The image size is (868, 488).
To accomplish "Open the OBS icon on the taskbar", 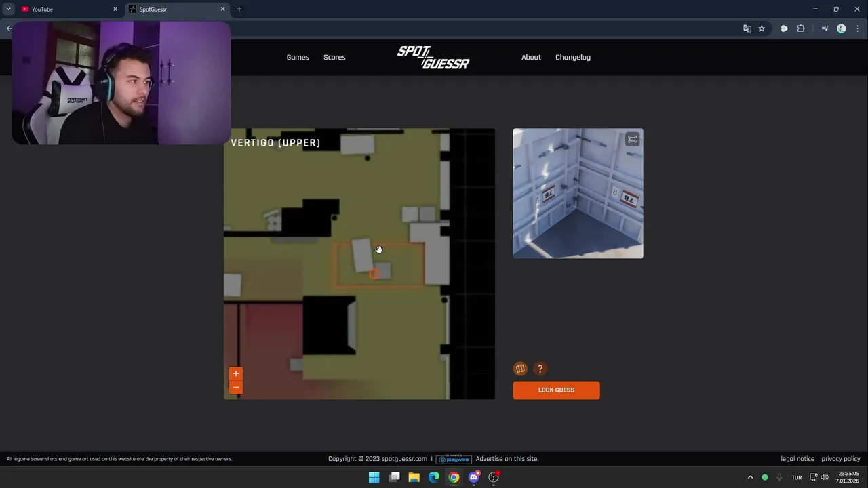I will coord(494,477).
